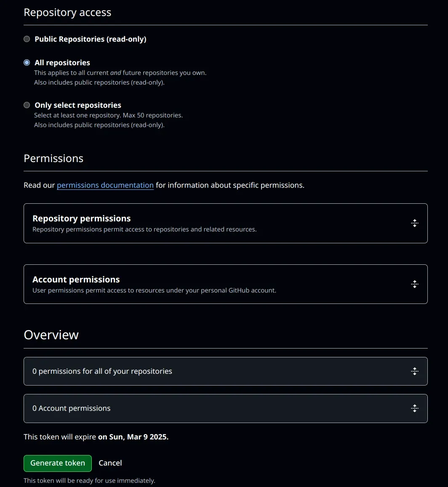Image resolution: width=448 pixels, height=487 pixels.
Task: Open the permissions documentation link
Action: tap(105, 185)
